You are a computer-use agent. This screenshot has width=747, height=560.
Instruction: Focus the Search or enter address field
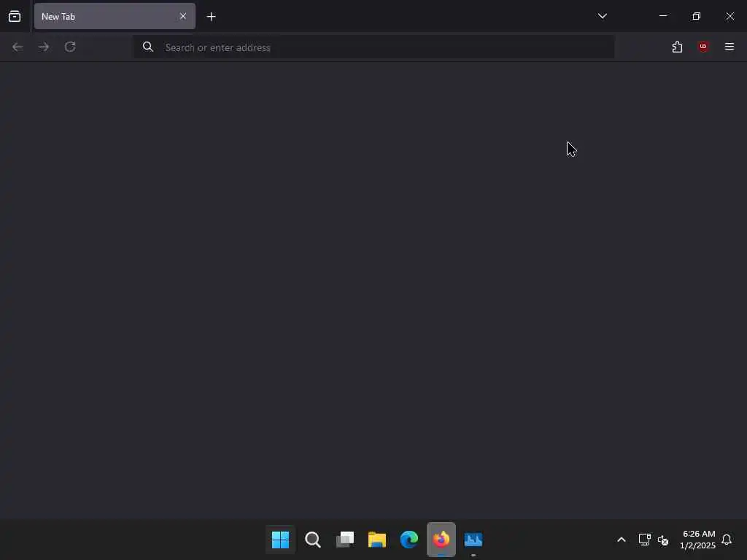[x=373, y=47]
